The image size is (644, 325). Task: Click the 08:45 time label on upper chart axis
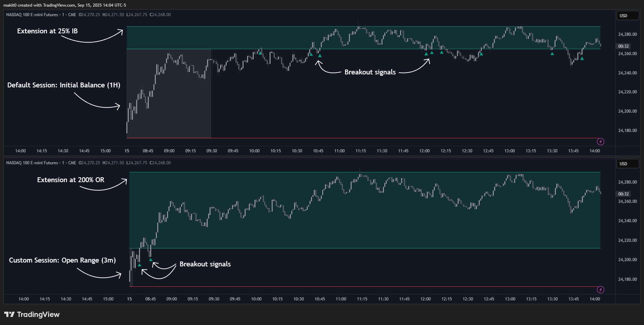[x=148, y=151]
